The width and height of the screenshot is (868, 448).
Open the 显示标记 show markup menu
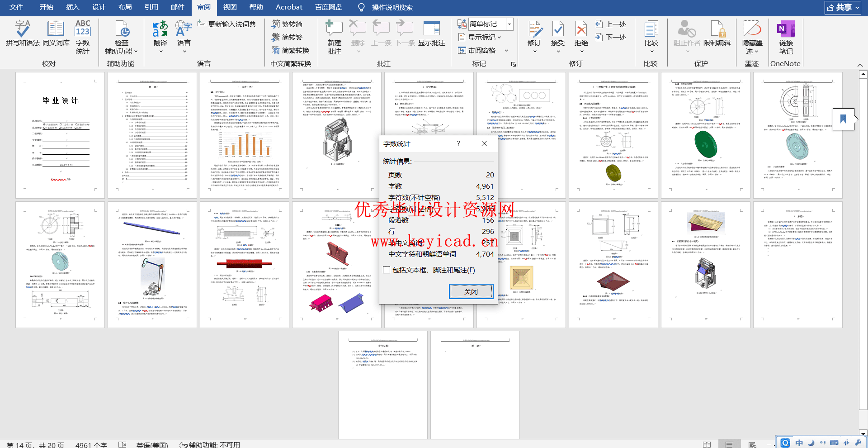(x=480, y=37)
